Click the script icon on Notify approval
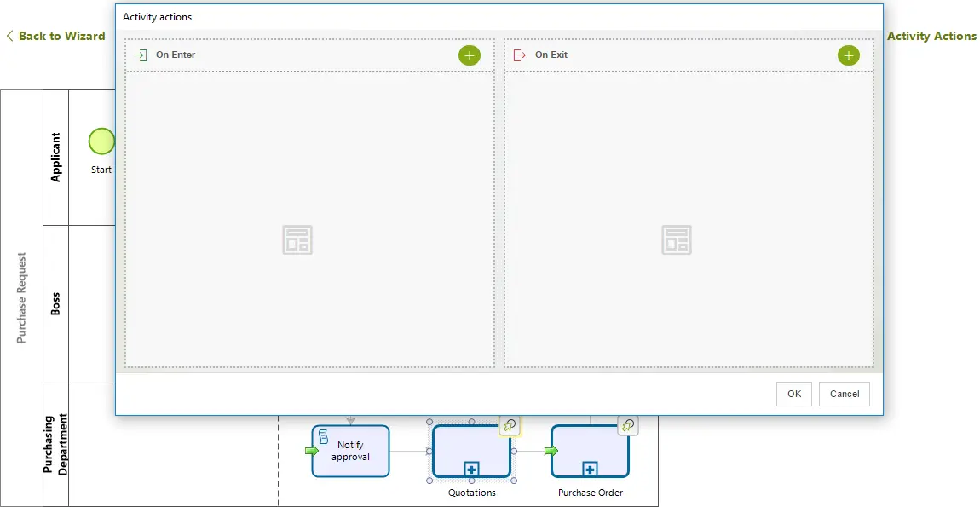980x507 pixels. [x=324, y=436]
